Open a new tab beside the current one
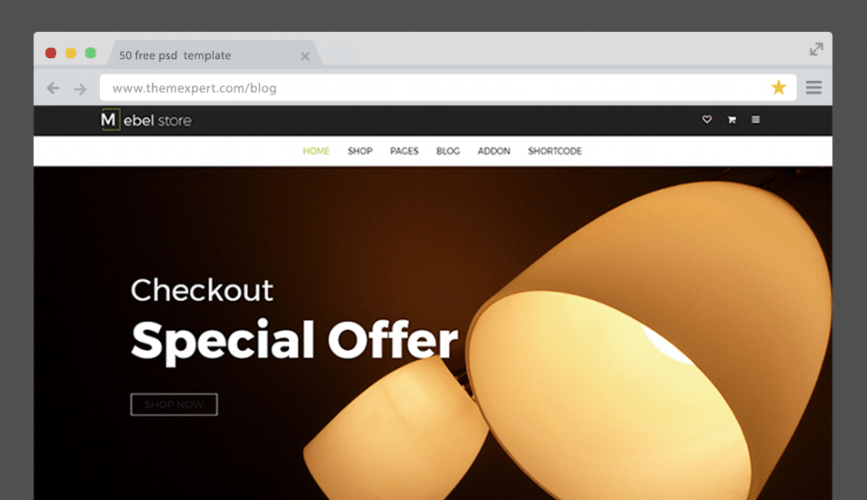 (341, 55)
